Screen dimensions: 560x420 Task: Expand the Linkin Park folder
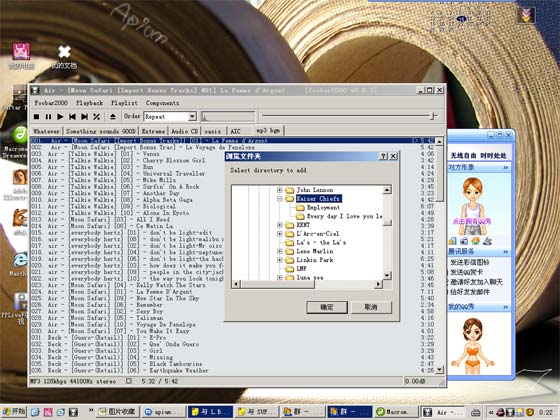tap(280, 260)
